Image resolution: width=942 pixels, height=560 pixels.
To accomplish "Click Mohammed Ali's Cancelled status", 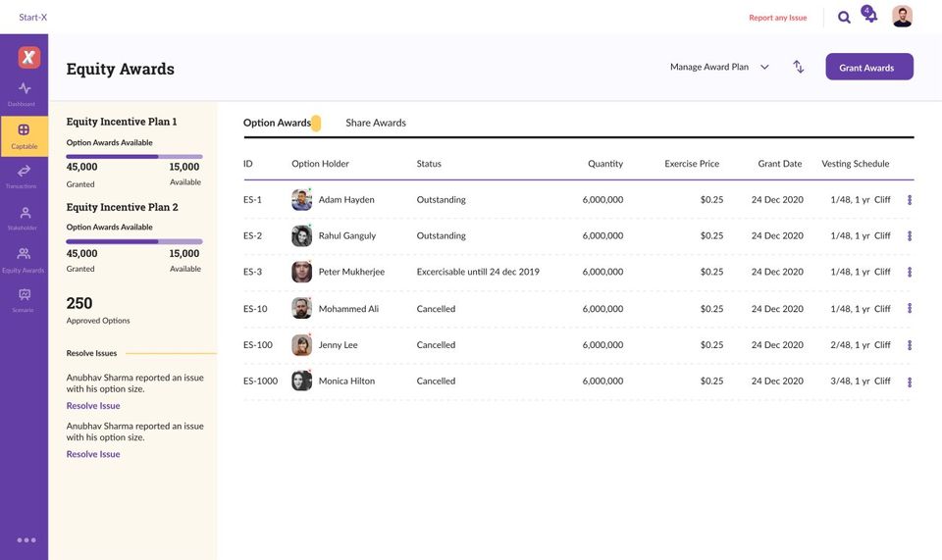I will pos(436,309).
